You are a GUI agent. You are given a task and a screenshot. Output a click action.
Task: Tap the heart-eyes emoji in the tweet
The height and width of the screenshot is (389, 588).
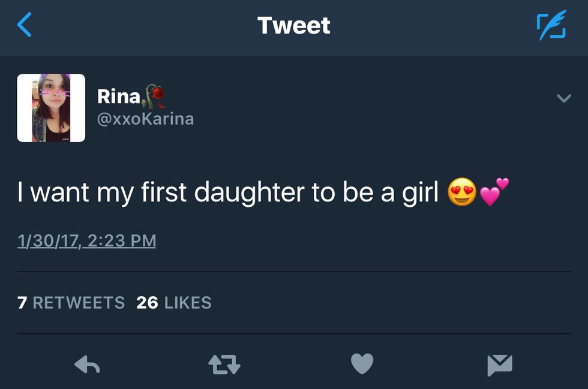(x=462, y=193)
